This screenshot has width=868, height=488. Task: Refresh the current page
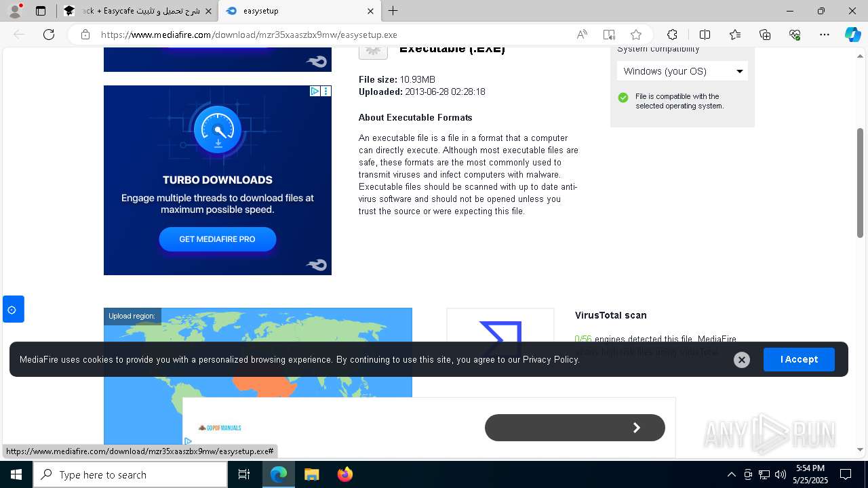point(49,35)
